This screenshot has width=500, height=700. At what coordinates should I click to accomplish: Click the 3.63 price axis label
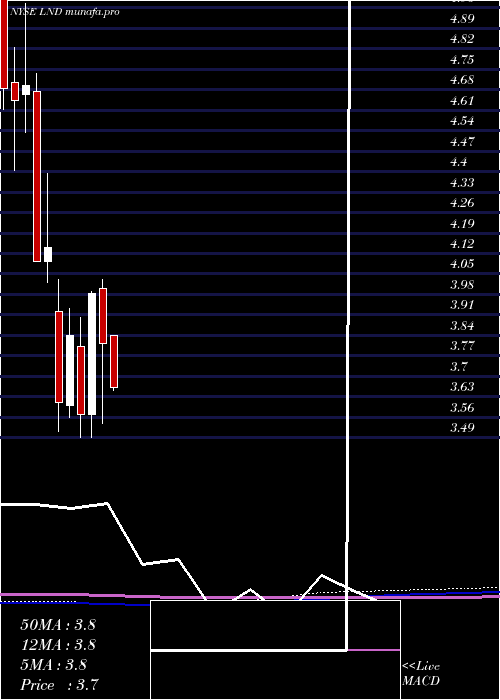462,387
